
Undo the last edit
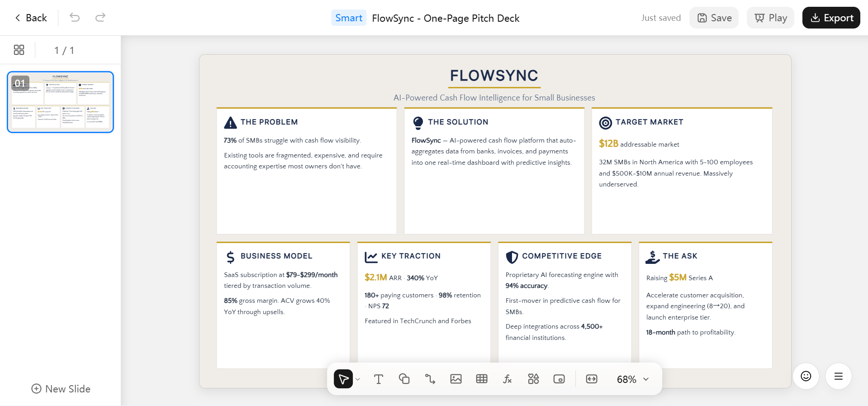pos(75,18)
